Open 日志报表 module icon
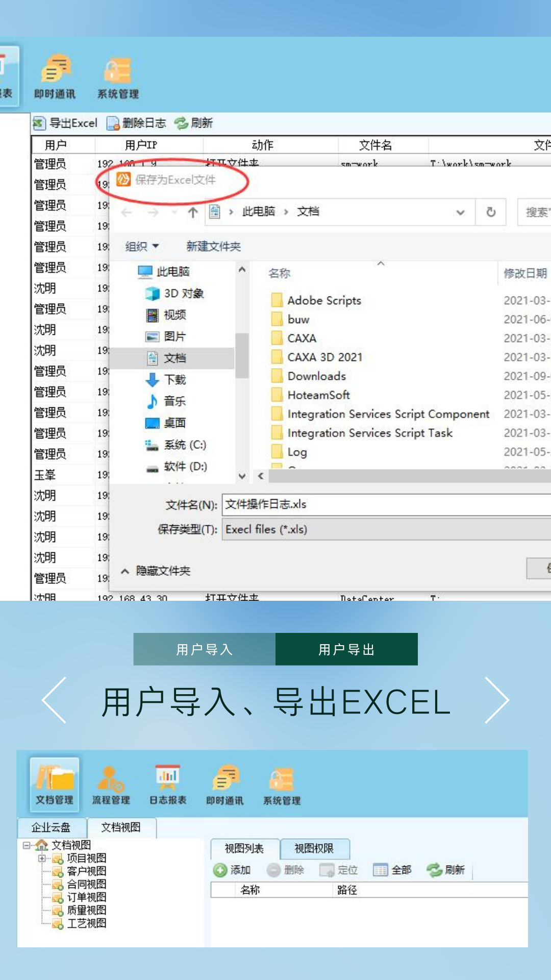 pos(167,785)
